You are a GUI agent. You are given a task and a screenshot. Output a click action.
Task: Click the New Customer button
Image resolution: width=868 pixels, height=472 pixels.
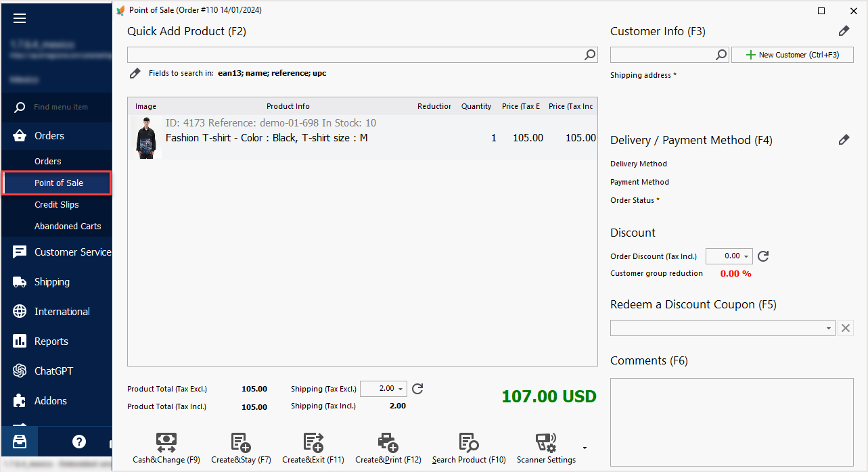tap(792, 55)
